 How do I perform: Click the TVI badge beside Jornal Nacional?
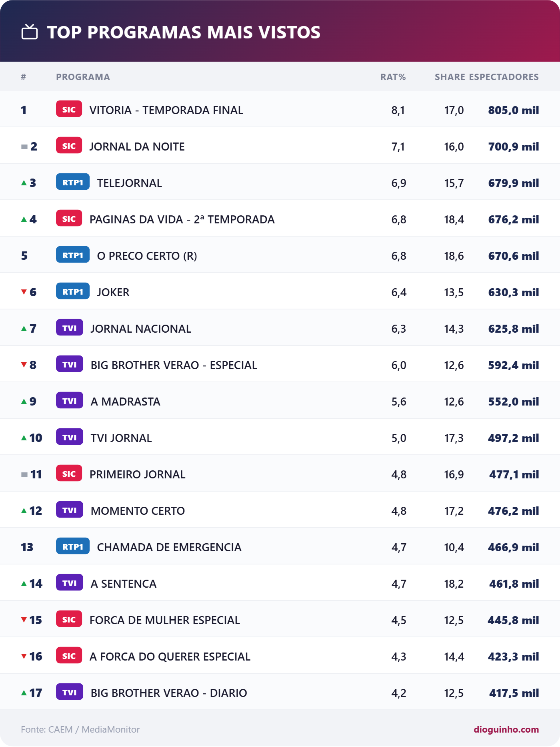(x=70, y=328)
